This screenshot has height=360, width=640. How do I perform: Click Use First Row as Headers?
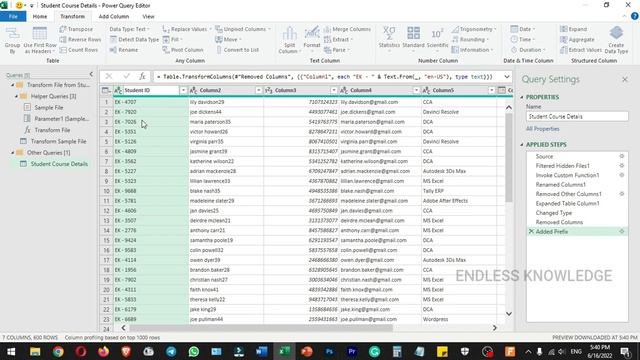coord(40,40)
